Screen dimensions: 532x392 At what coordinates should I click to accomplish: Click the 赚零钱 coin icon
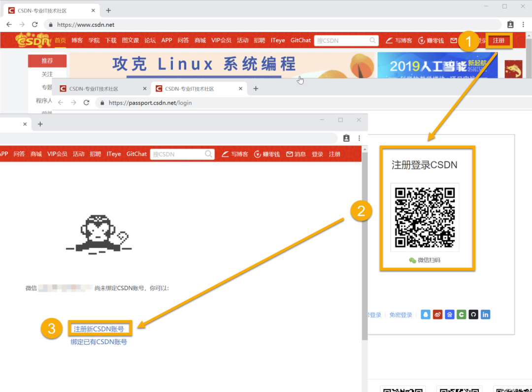422,40
